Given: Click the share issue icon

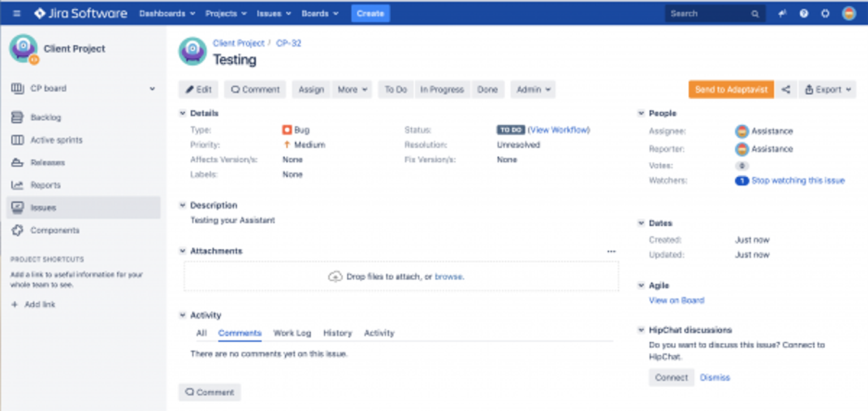Looking at the screenshot, I should point(786,89).
